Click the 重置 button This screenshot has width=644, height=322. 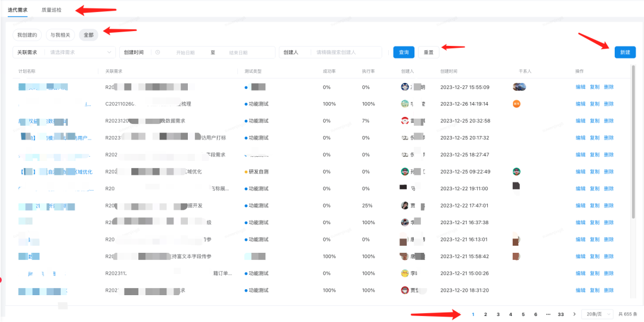[429, 52]
